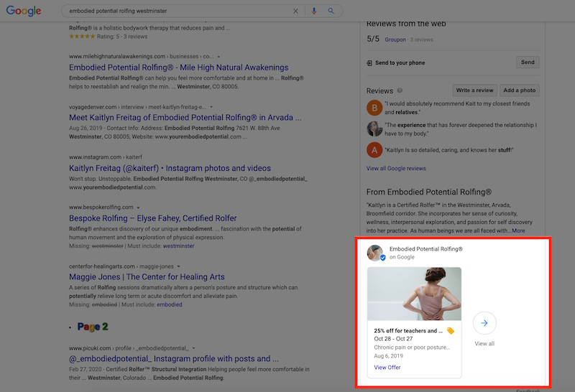Clear the search box with the X icon
This screenshot has width=575, height=392.
tap(295, 11)
